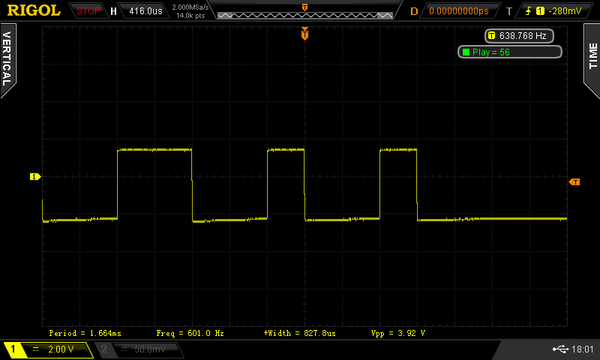This screenshot has width=600, height=360.
Task: Open the horizontal timebase 416.0us setting
Action: click(145, 11)
